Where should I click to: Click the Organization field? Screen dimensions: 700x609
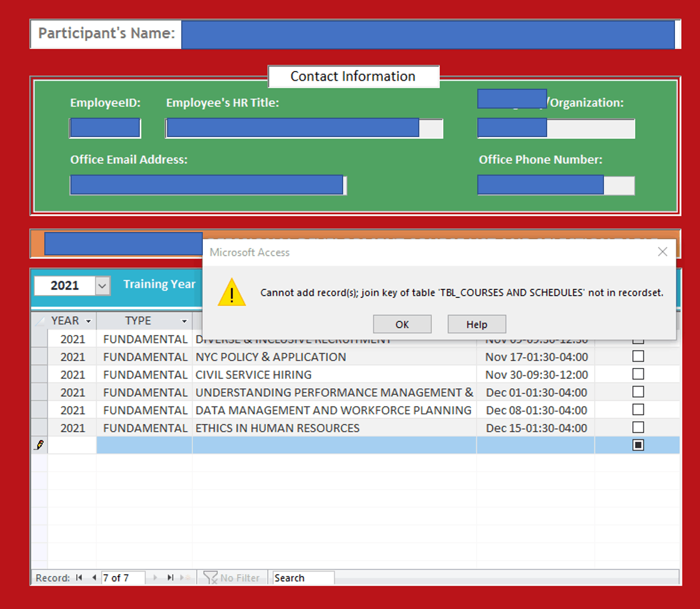click(556, 128)
